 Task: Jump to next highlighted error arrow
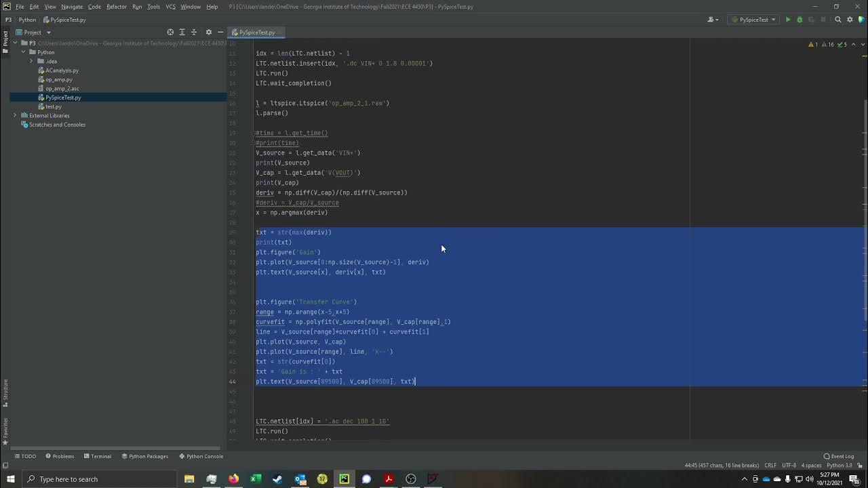(863, 44)
